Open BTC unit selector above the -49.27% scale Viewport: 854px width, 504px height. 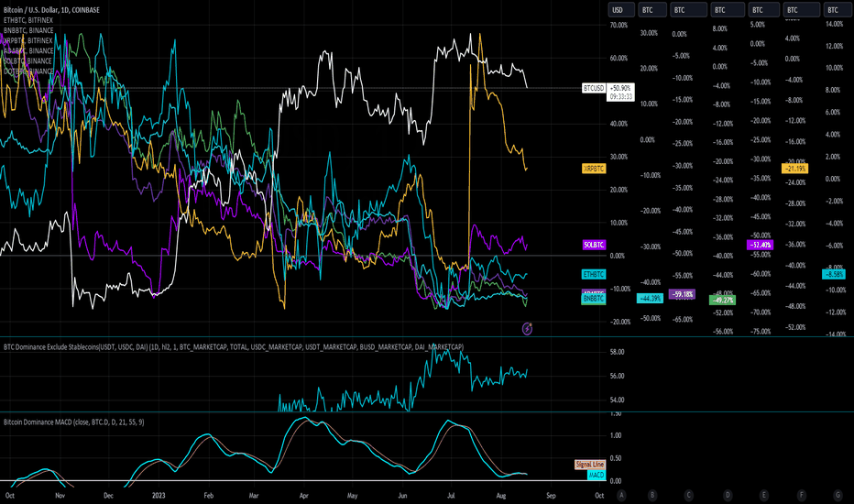[728, 10]
